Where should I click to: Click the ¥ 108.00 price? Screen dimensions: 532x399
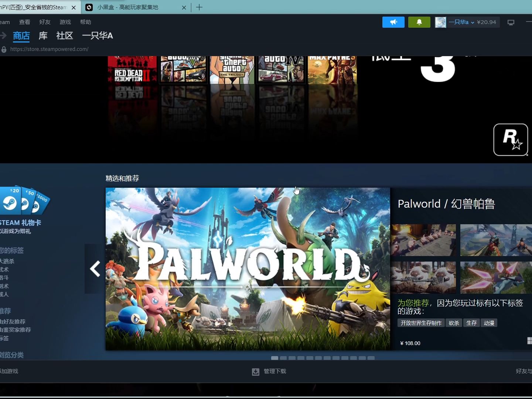pos(410,343)
